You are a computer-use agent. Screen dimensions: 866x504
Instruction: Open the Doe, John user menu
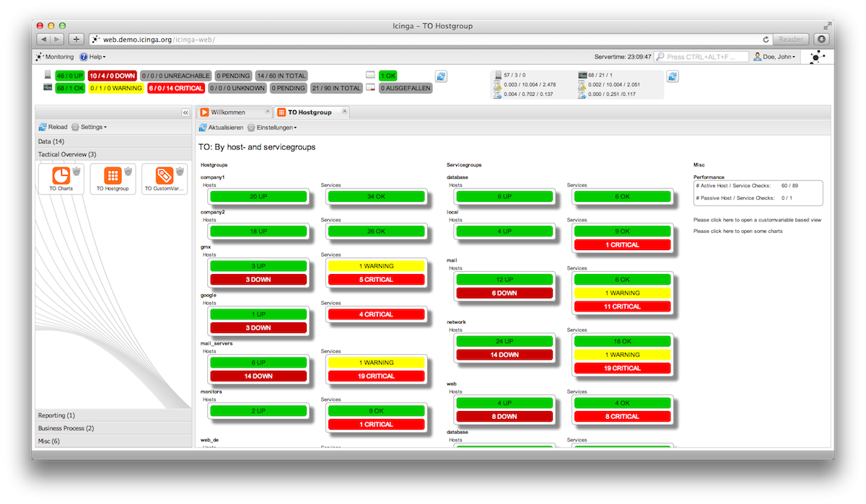(774, 57)
